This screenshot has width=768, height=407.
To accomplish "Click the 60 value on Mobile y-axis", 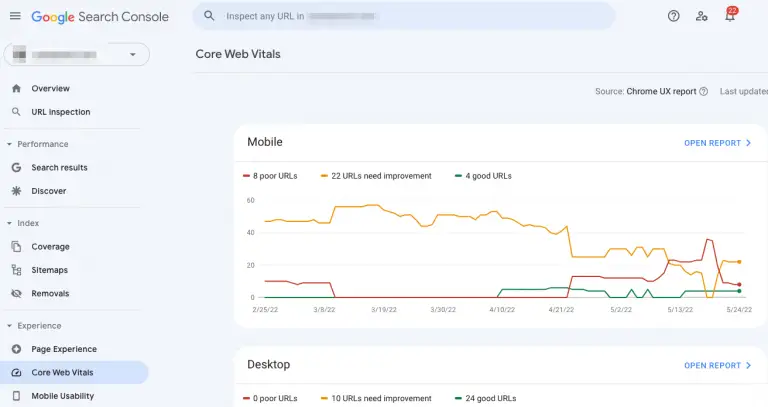I will click(x=251, y=200).
